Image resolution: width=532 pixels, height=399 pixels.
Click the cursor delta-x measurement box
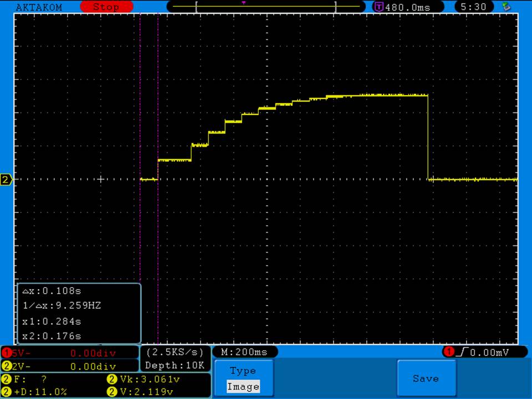(79, 313)
